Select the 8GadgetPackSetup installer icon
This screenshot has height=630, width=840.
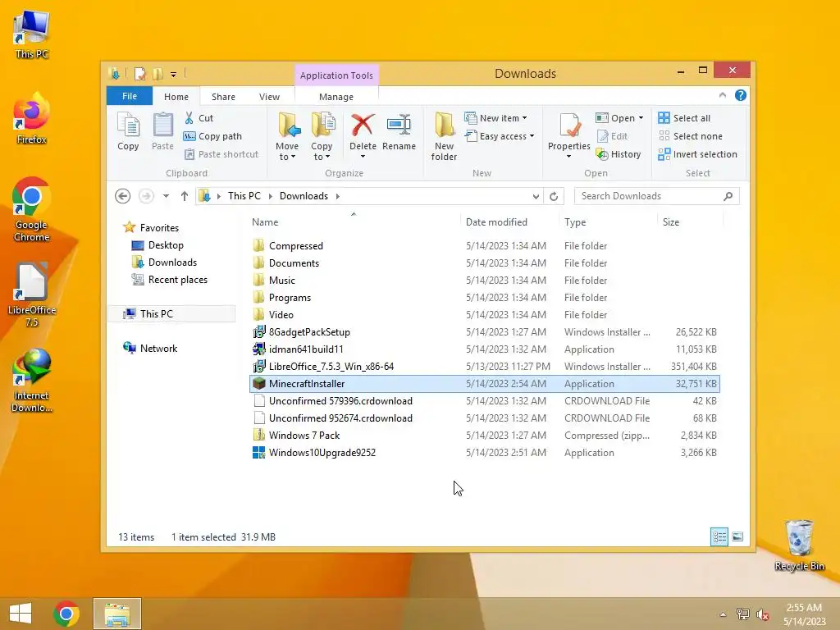pyautogui.click(x=258, y=332)
